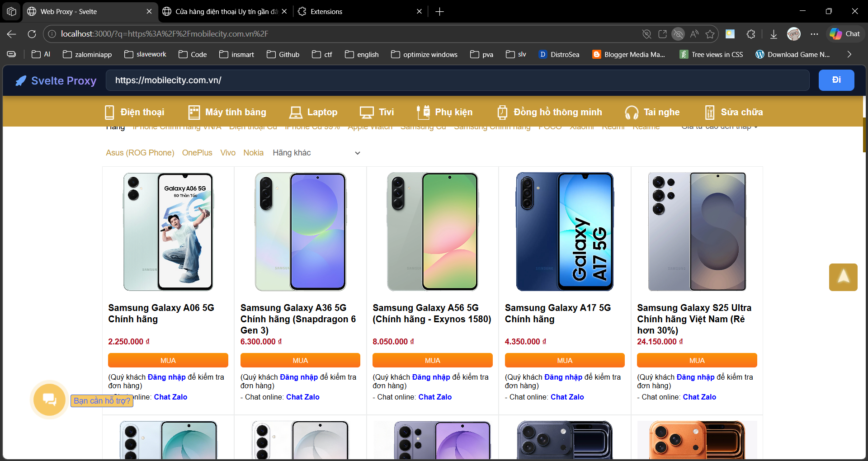868x461 pixels.
Task: Open Copilot Chat button
Action: [845, 34]
